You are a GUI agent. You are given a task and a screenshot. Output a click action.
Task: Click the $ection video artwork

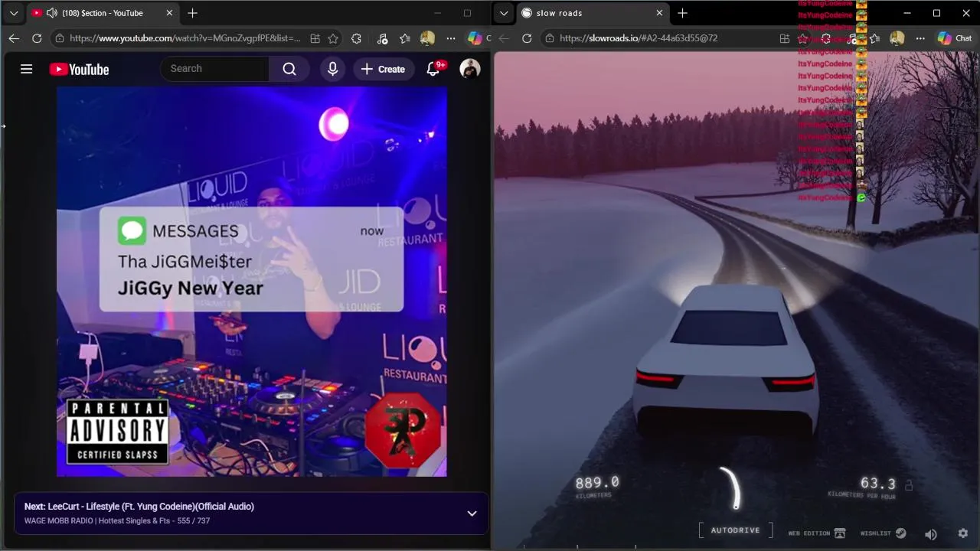[251, 282]
